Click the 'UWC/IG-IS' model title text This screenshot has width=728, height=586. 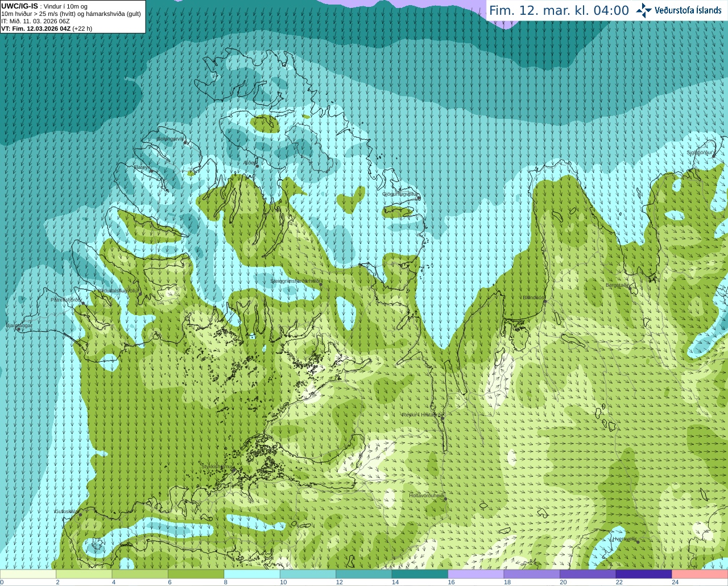tap(19, 6)
